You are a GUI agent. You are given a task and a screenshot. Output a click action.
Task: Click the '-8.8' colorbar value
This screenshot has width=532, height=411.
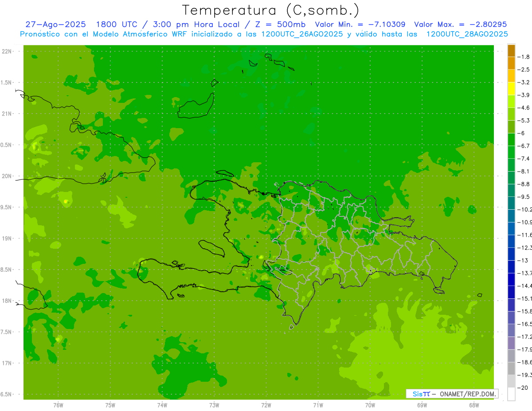[524, 184]
